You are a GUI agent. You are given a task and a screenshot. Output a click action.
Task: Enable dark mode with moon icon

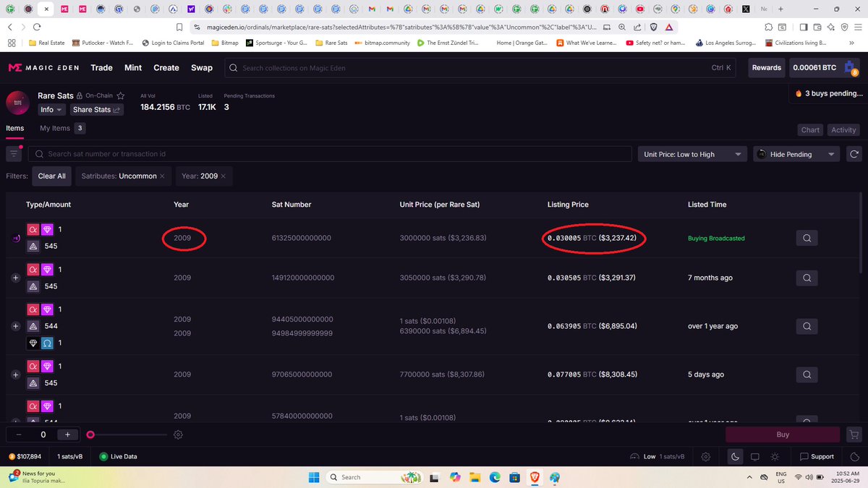click(x=734, y=456)
